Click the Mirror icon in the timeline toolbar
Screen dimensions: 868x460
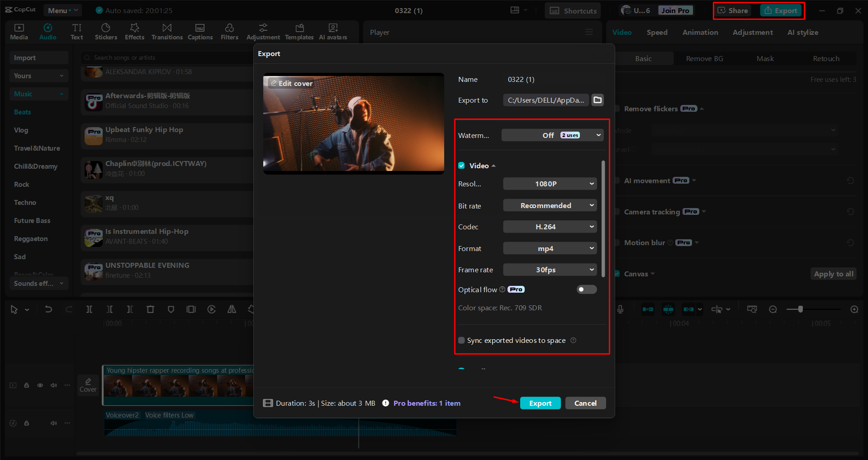coord(232,309)
